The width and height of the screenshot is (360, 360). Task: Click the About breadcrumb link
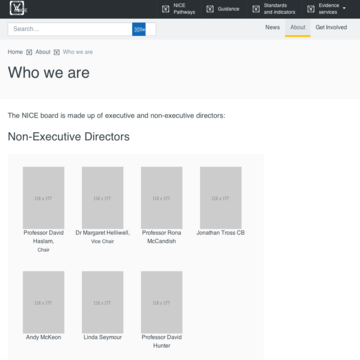click(x=43, y=52)
